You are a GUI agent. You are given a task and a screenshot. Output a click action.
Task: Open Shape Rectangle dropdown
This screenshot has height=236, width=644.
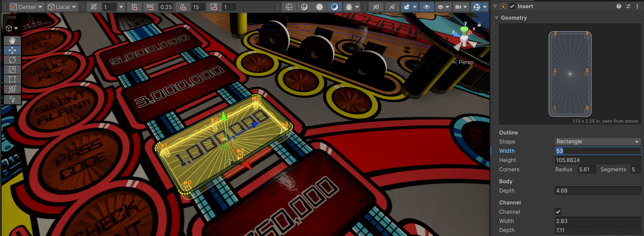[x=598, y=141]
